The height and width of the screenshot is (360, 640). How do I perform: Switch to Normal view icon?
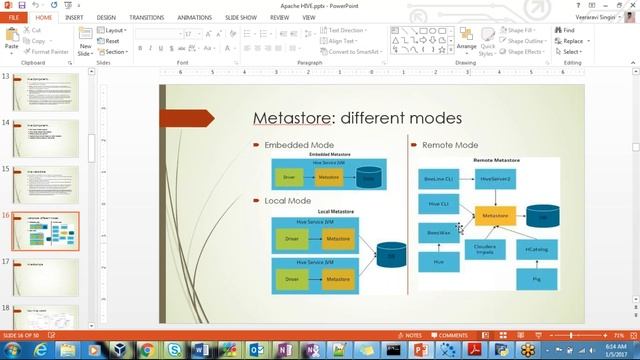tap(485, 335)
